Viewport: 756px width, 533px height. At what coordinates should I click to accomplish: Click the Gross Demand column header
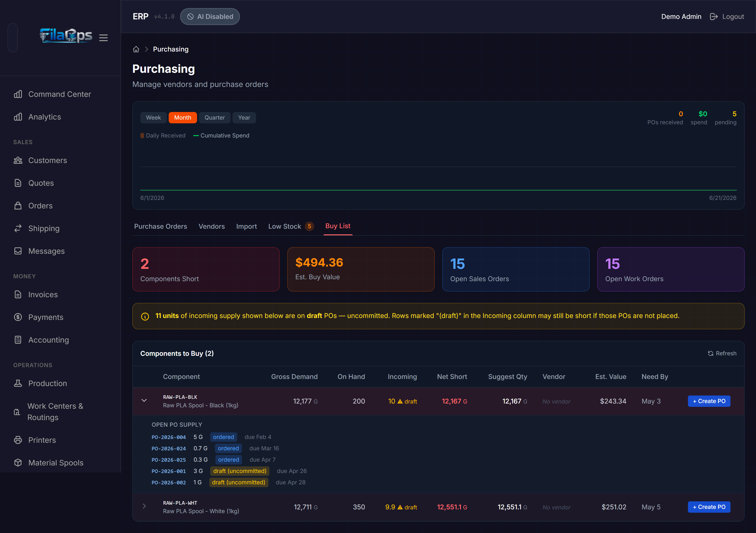pyautogui.click(x=294, y=377)
